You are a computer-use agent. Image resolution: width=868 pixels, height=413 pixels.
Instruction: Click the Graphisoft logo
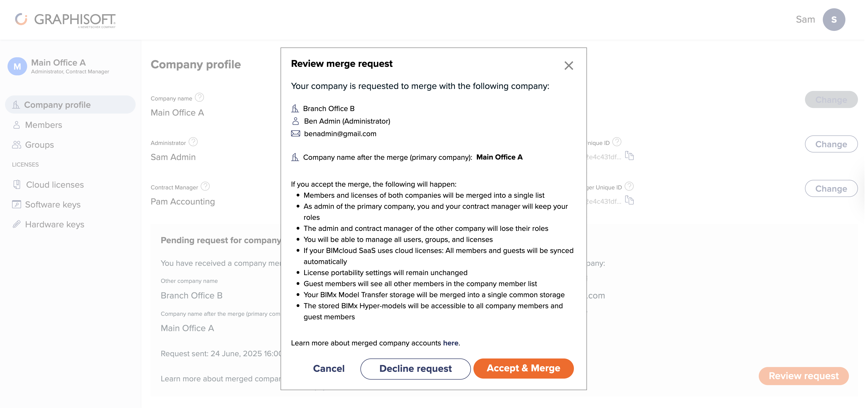click(x=65, y=20)
